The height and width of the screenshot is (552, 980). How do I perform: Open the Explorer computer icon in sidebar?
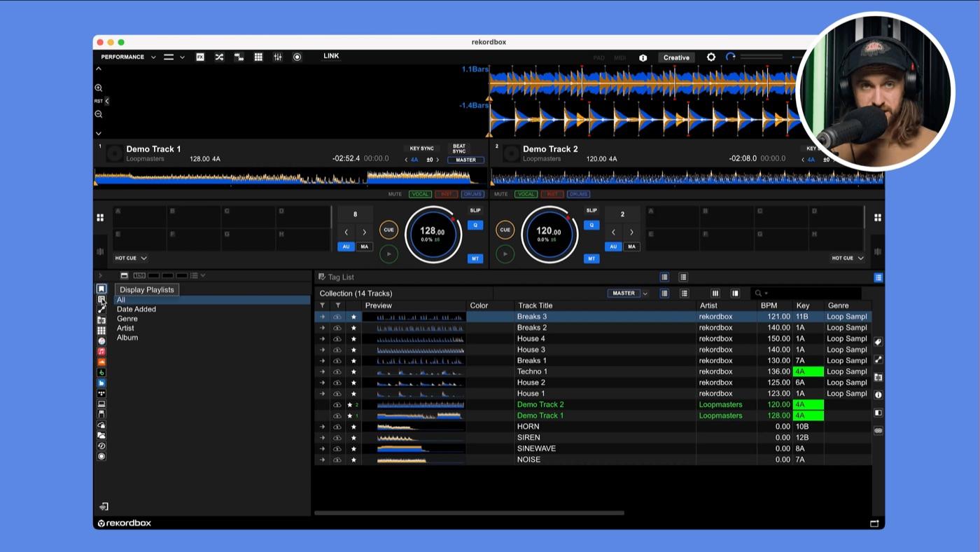101,404
